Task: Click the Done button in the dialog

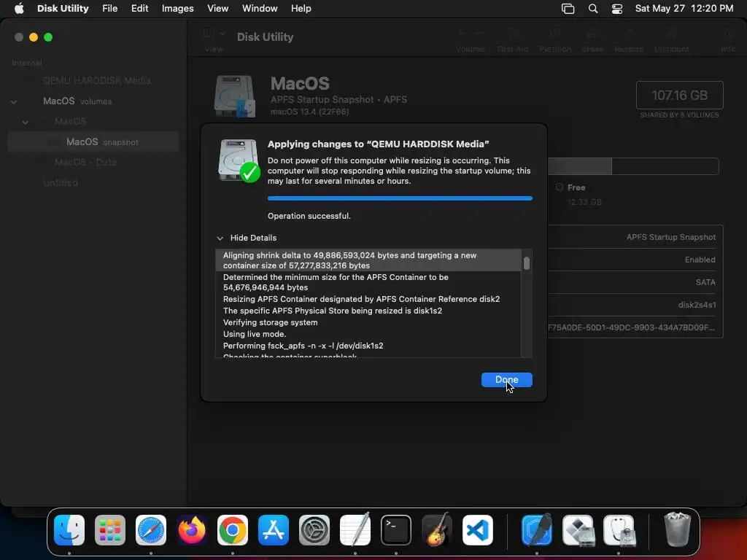Action: click(506, 379)
